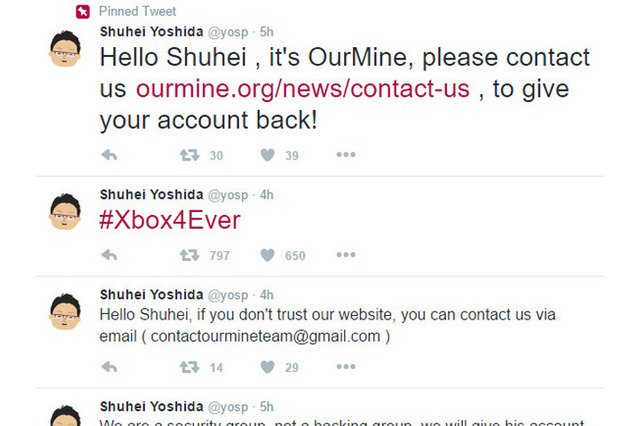Reply to the #Xbox4Ever tweet
The height and width of the screenshot is (426, 640).
[x=109, y=255]
